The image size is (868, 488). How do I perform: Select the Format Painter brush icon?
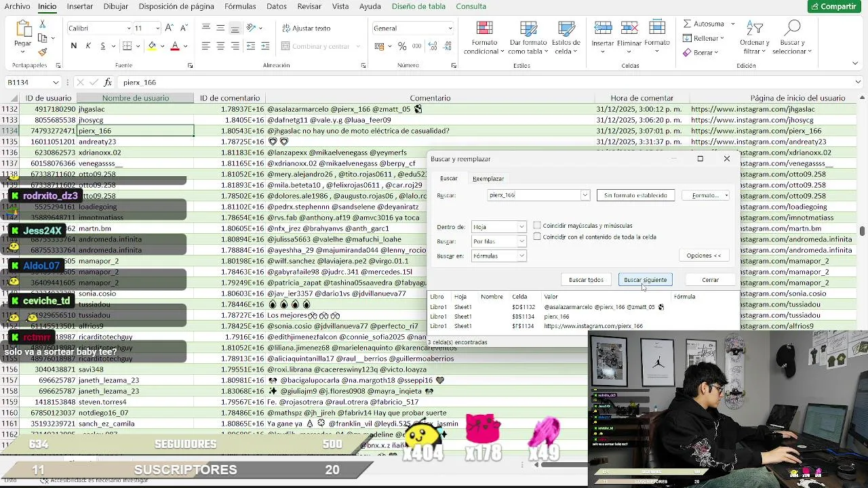(x=42, y=52)
